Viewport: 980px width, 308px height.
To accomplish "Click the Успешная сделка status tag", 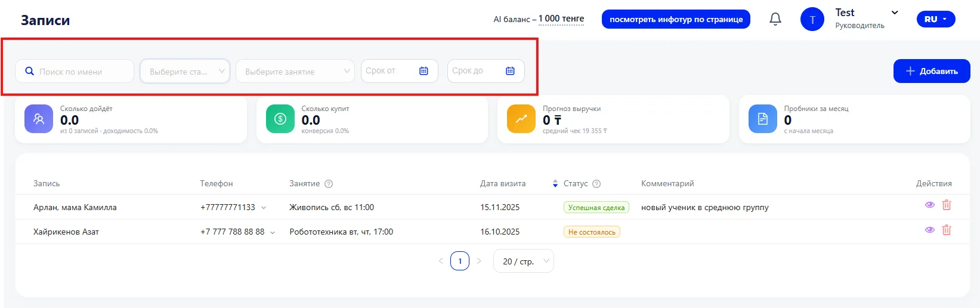I will (596, 208).
